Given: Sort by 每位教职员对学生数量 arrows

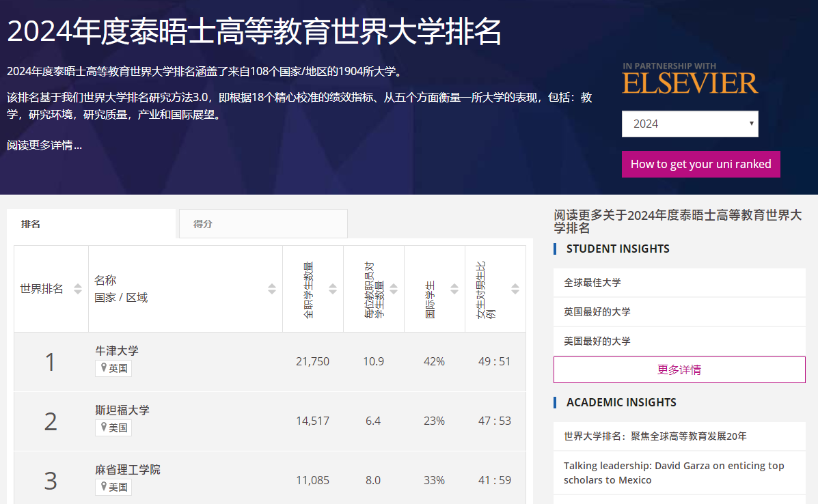Looking at the screenshot, I should [394, 289].
